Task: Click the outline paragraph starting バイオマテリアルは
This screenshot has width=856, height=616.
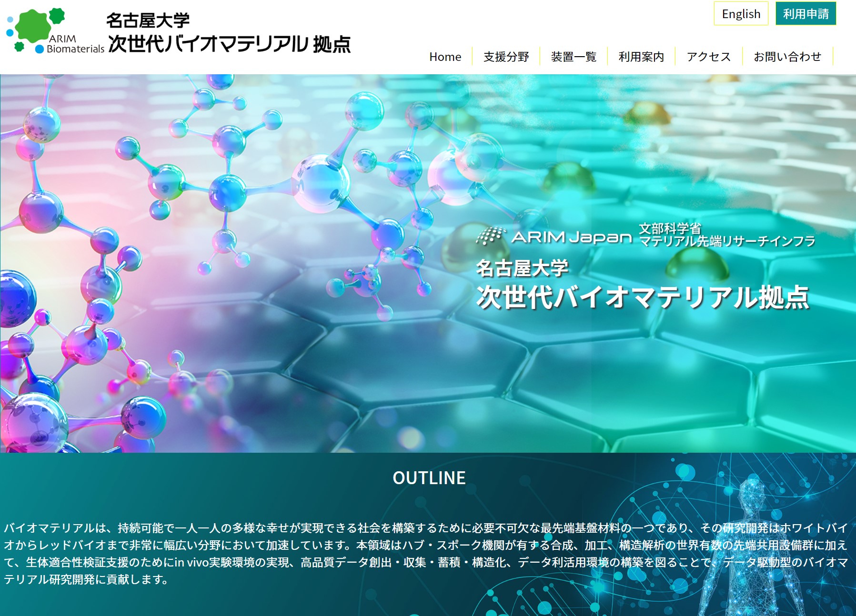Action: pos(426,554)
